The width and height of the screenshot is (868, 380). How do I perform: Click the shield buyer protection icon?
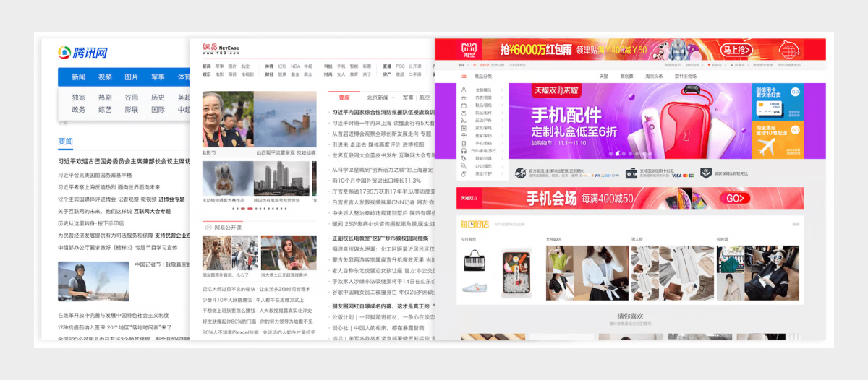(x=706, y=173)
